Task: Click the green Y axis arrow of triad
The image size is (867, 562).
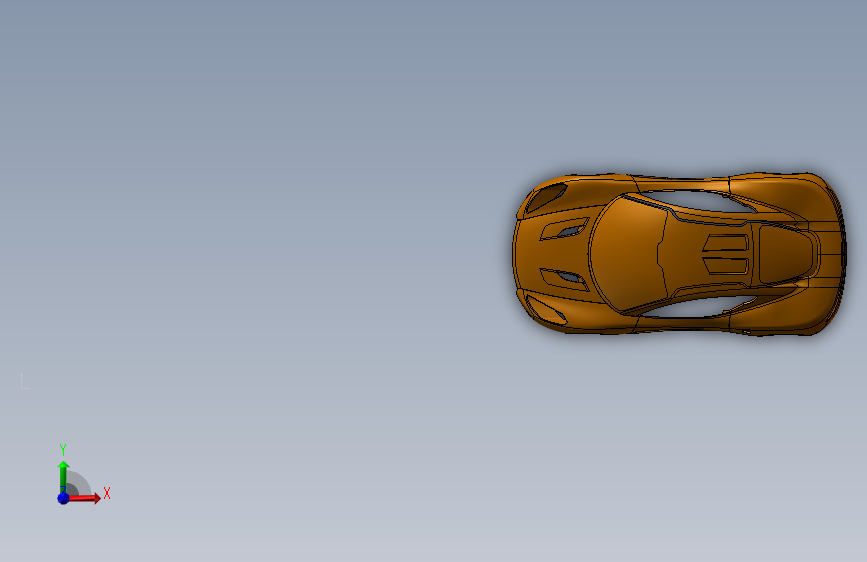Action: click(x=63, y=476)
